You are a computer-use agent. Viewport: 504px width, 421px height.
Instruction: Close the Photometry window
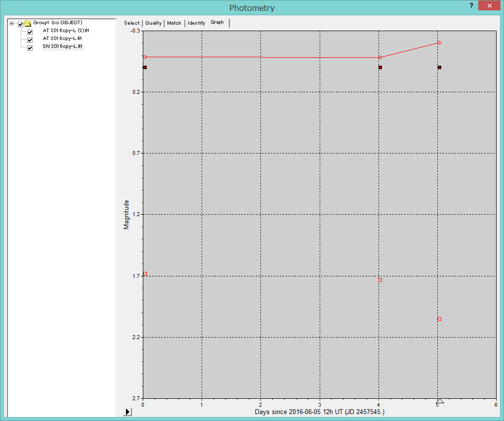pyautogui.click(x=489, y=5)
